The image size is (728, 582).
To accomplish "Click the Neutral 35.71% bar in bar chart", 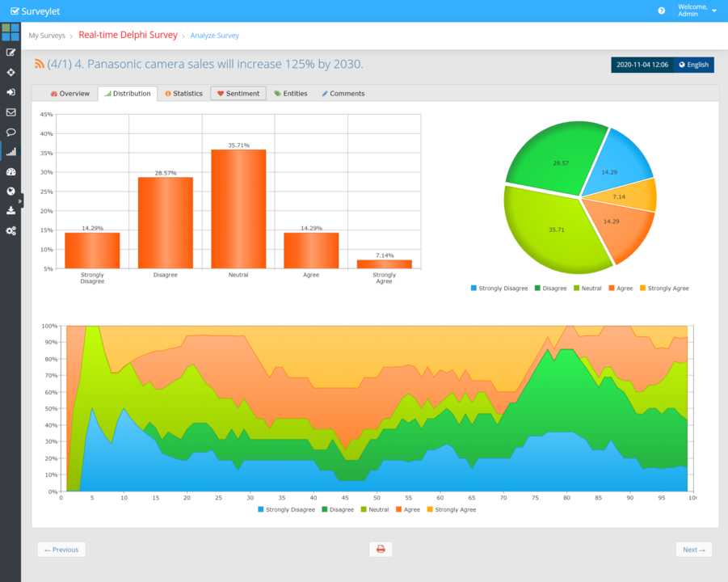I will click(238, 209).
